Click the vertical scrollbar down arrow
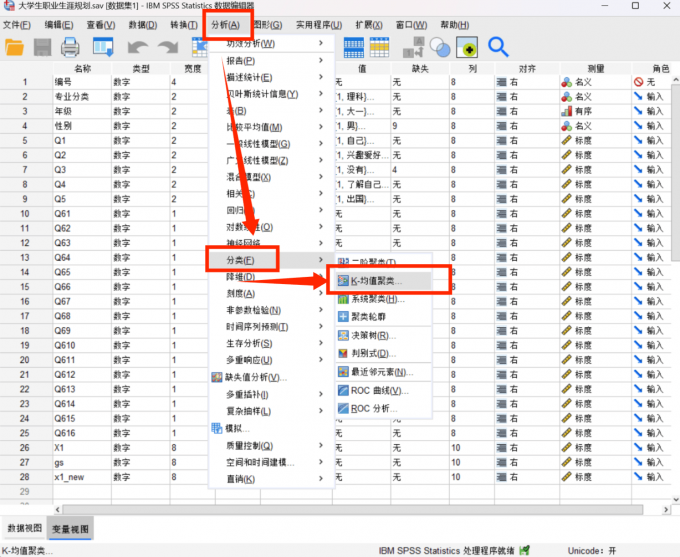Image resolution: width=680 pixels, height=557 pixels. coord(676,499)
